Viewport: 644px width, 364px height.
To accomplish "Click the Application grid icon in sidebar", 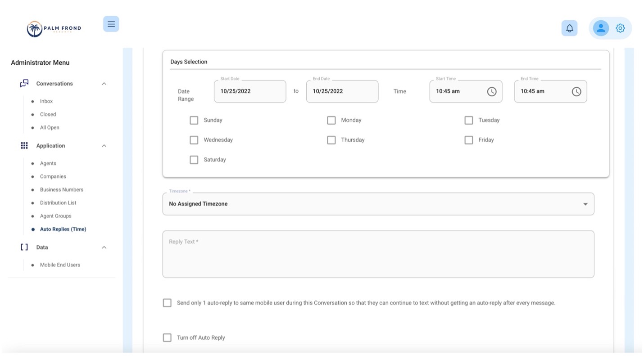I will tap(24, 146).
